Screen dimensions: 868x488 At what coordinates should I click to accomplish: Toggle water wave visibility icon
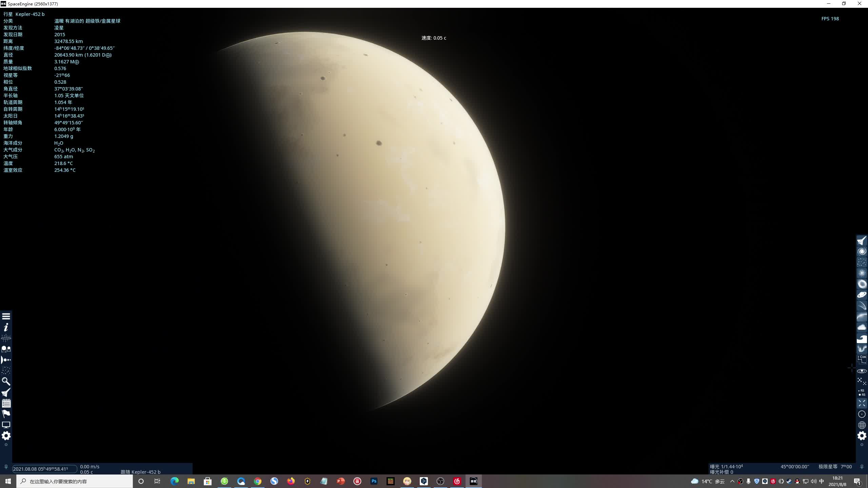(862, 338)
